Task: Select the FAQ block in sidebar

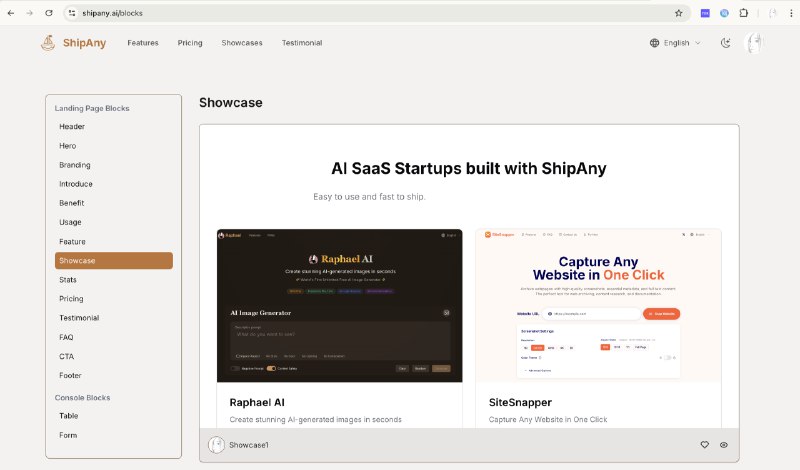Action: tap(66, 337)
